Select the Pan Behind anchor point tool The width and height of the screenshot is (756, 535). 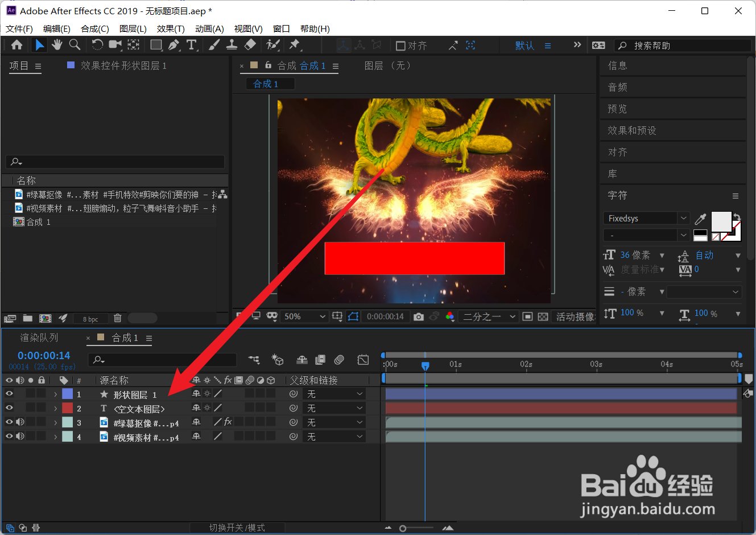coord(134,45)
